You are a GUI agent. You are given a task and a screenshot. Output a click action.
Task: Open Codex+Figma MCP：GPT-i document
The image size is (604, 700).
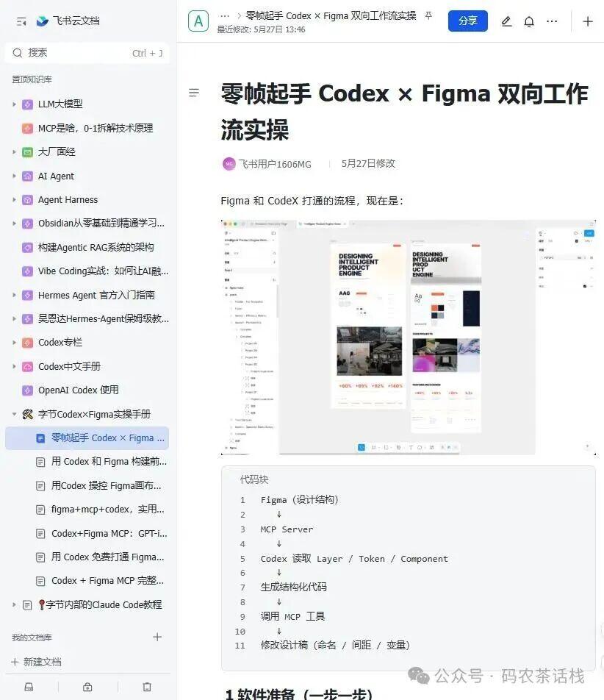tap(109, 534)
